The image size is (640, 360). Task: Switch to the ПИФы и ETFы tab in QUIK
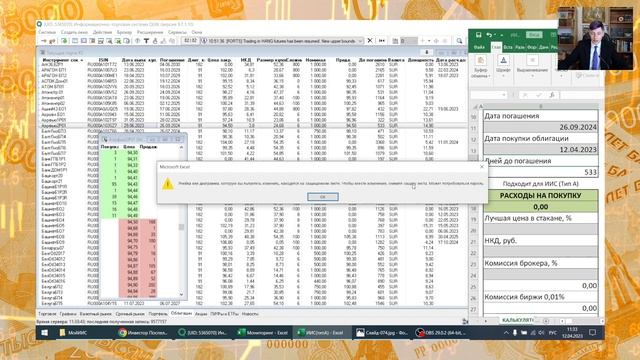(x=224, y=314)
